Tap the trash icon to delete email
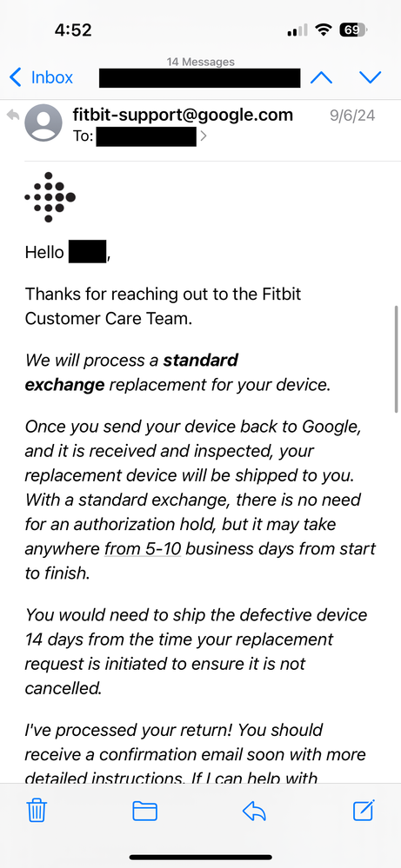This screenshot has width=401, height=868. [37, 812]
